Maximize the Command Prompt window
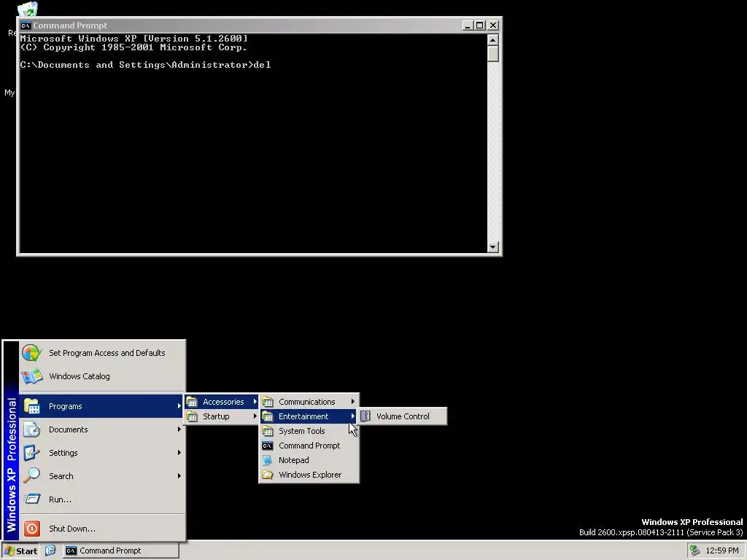Image resolution: width=747 pixels, height=560 pixels. coord(480,26)
